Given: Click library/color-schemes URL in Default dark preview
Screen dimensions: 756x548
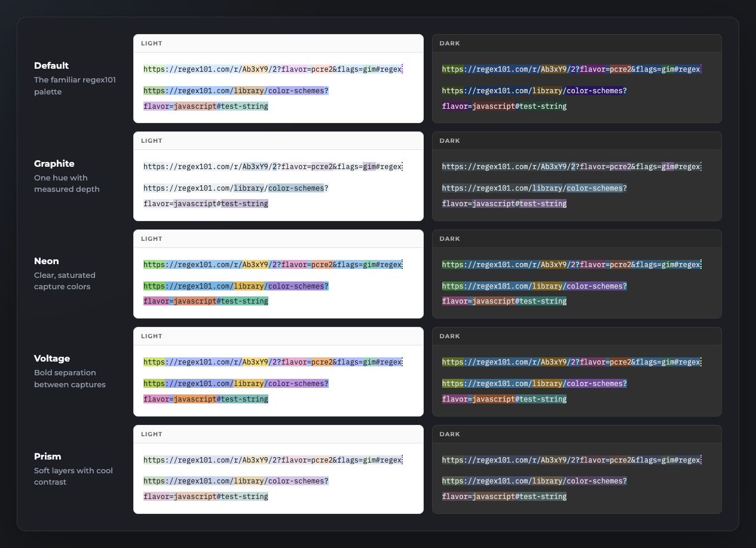Looking at the screenshot, I should coord(534,91).
